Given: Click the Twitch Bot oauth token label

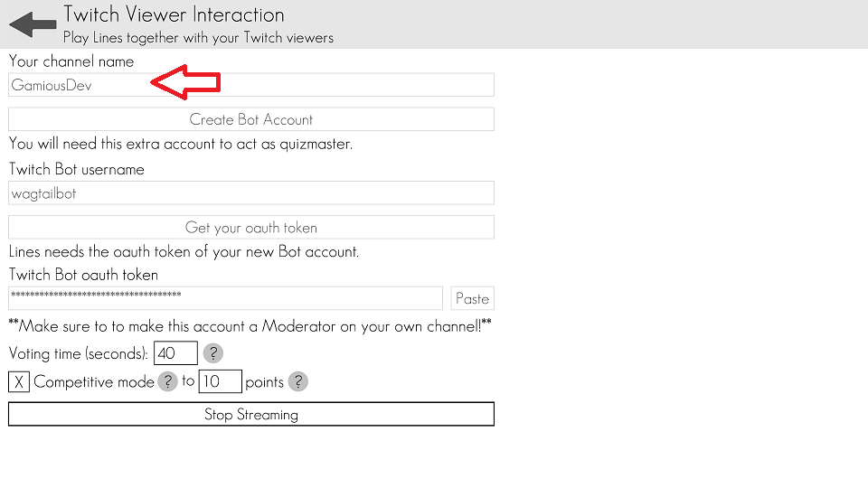Looking at the screenshot, I should 83,275.
